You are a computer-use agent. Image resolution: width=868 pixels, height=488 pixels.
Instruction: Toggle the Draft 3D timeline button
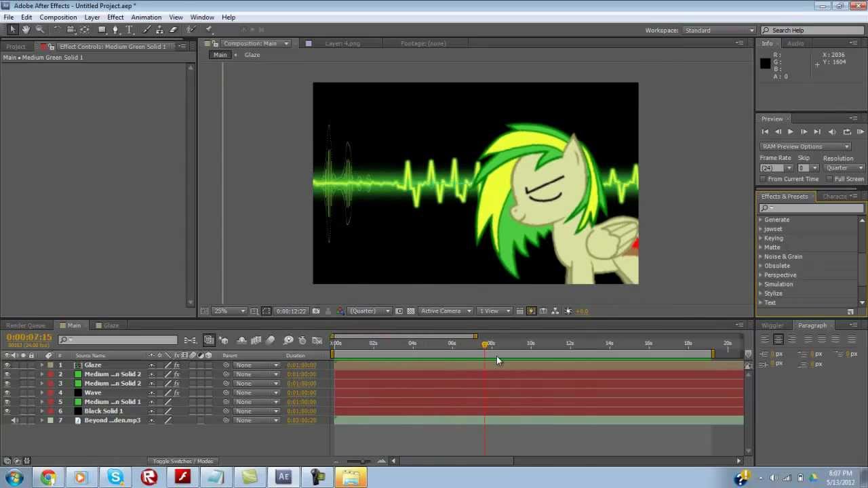tap(224, 340)
